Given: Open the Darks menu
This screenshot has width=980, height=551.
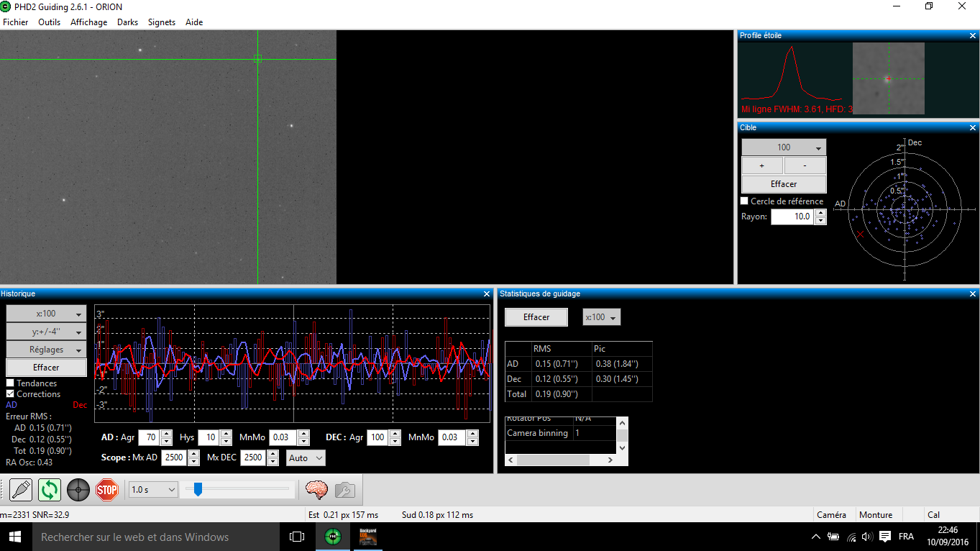Looking at the screenshot, I should (x=127, y=22).
